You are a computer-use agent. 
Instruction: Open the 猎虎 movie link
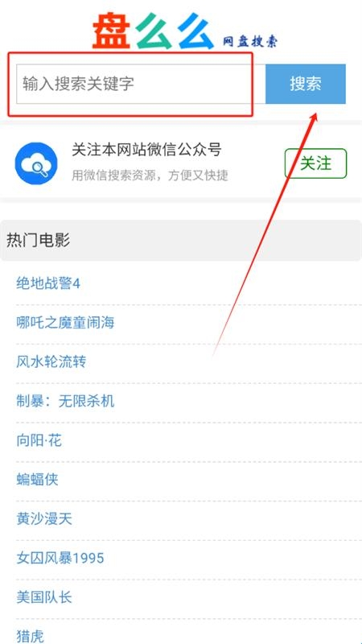[x=30, y=636]
